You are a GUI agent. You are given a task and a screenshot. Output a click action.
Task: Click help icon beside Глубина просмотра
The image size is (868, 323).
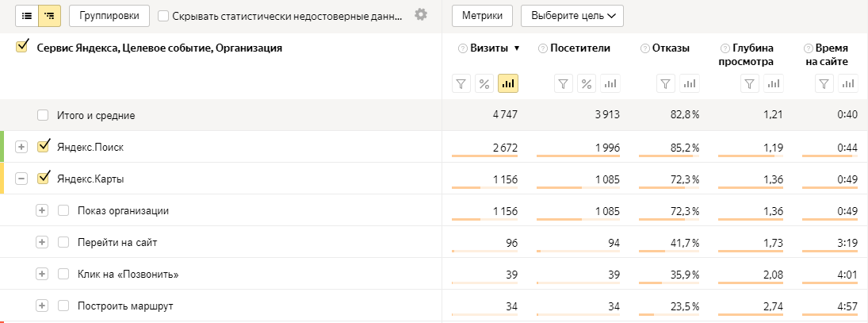[725, 48]
